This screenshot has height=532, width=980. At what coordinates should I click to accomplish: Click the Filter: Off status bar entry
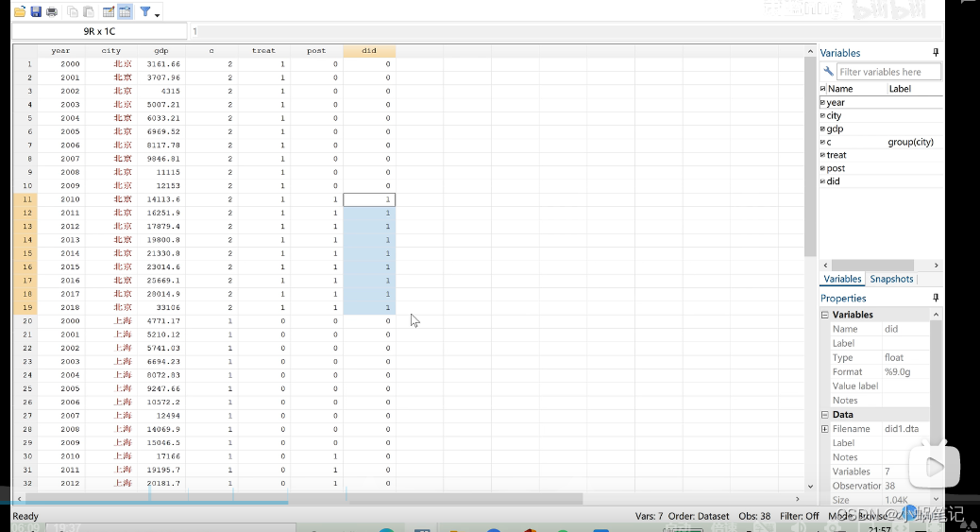[800, 516]
